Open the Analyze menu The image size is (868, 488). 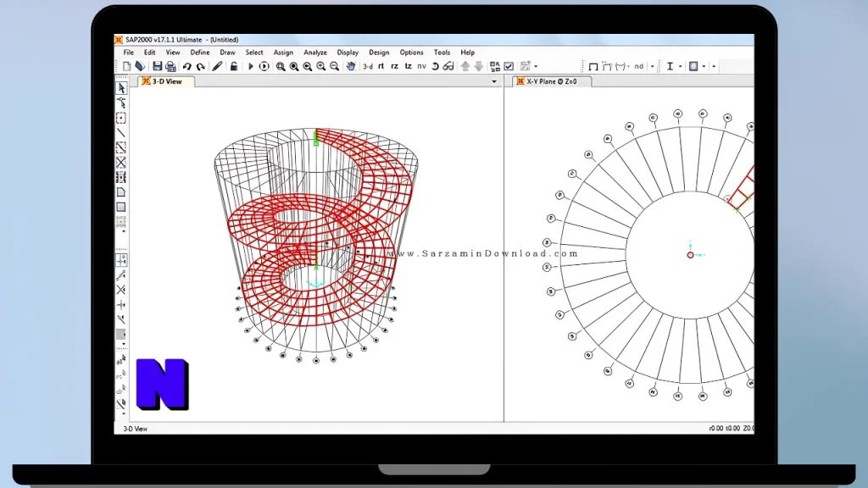click(315, 53)
